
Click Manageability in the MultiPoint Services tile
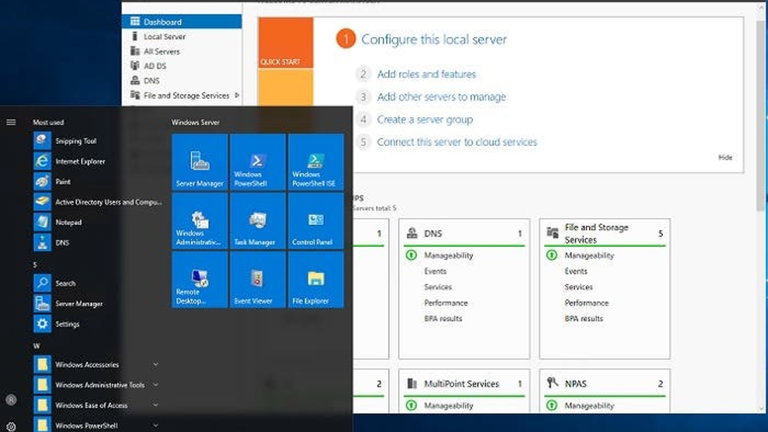click(x=449, y=406)
